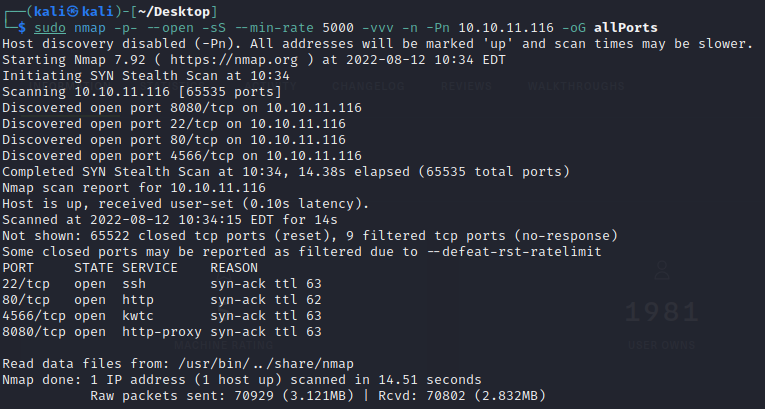Click the dollar sign prompt symbol
The image size is (765, 409).
click(x=22, y=27)
